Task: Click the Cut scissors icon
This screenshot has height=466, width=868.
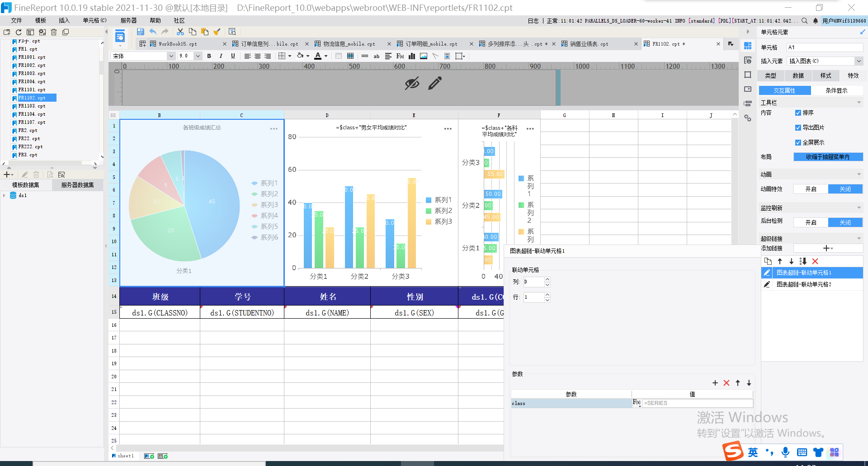Action: [180, 32]
